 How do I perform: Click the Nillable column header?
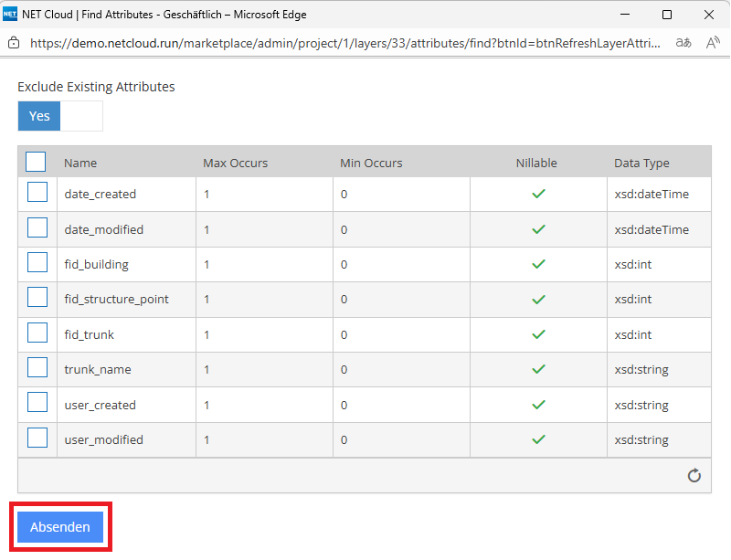(535, 163)
